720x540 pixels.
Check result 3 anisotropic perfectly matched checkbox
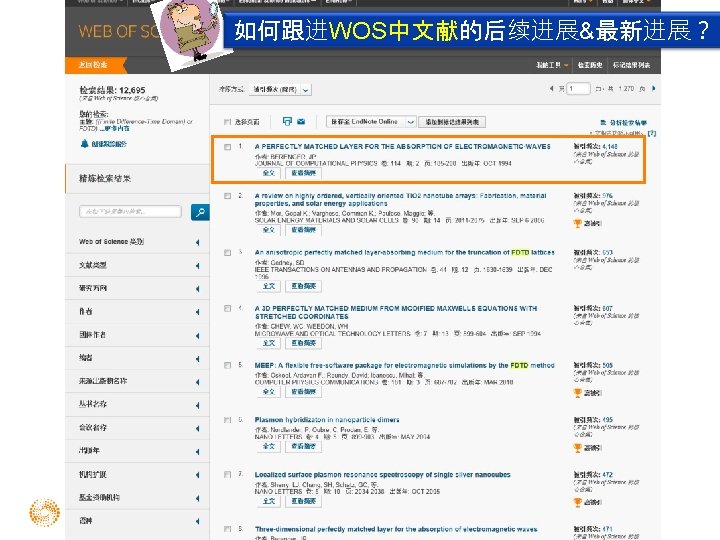point(227,253)
